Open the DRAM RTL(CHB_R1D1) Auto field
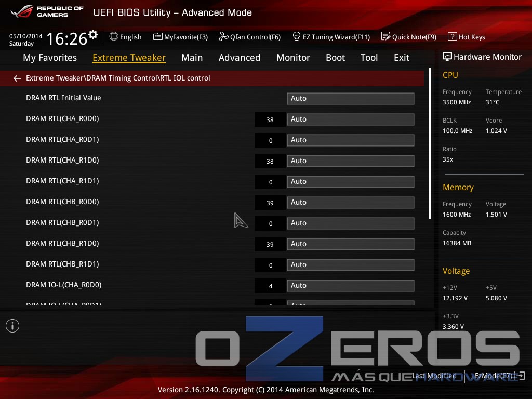The width and height of the screenshot is (532, 399). [351, 264]
